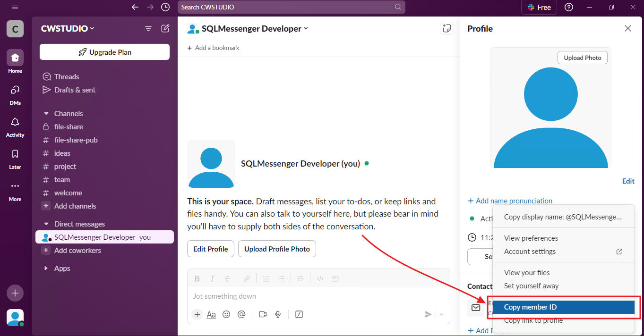The width and height of the screenshot is (644, 336).
Task: Toggle strikethrough formatting in composer
Action: (228, 278)
